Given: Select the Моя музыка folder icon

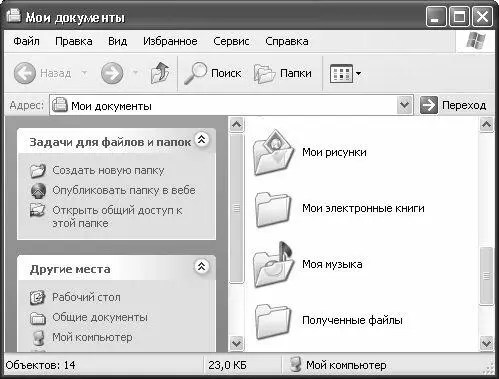Looking at the screenshot, I should pos(273,265).
